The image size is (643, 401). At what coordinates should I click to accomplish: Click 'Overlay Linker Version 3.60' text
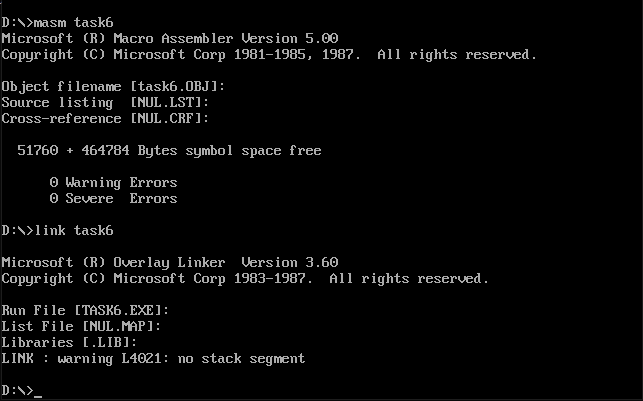coord(226,262)
